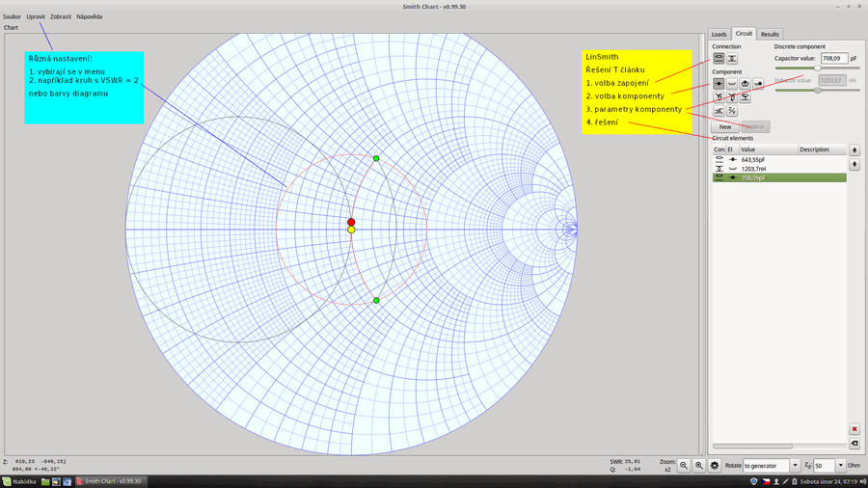The height and width of the screenshot is (488, 868).
Task: Open chart settings gear icon
Action: [x=715, y=465]
